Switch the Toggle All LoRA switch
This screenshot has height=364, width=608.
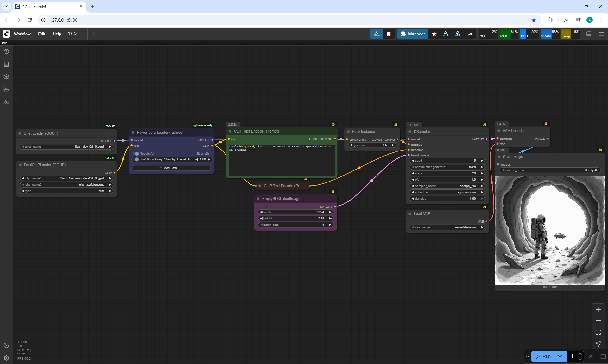point(136,154)
